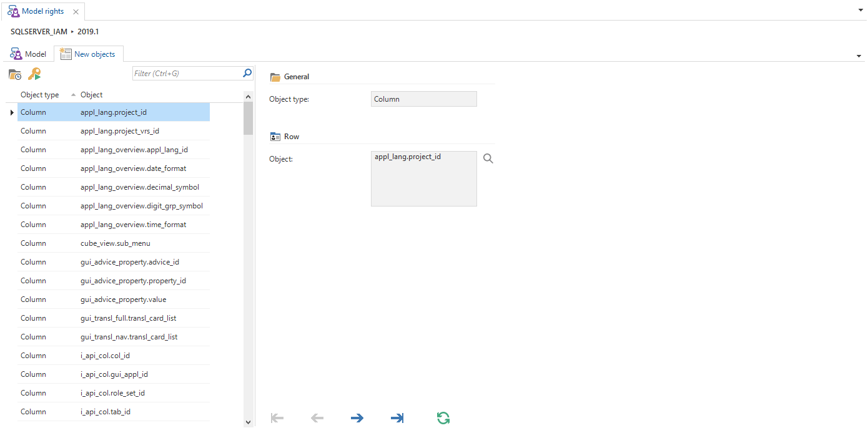Click the key with green arrow icon
Viewport: 868px width, 433px height.
click(34, 74)
